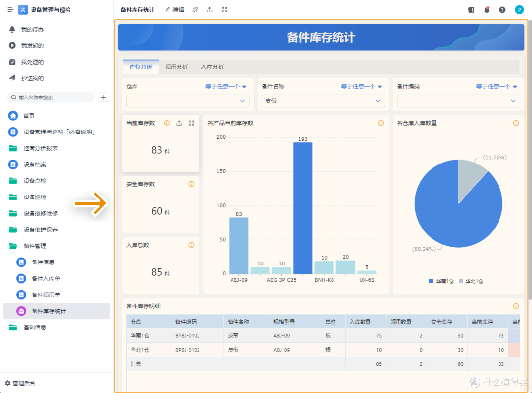Click info icon on 备件库存明细 table
The height and width of the screenshot is (393, 532).
point(516,306)
